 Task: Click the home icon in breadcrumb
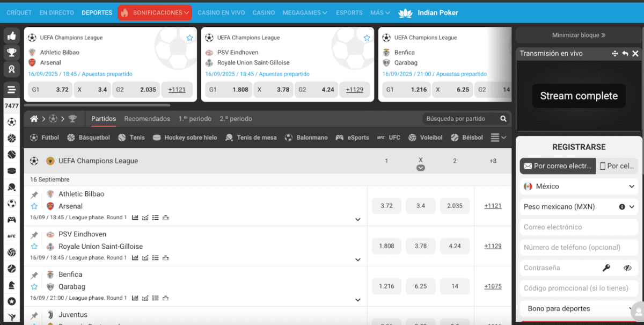[x=34, y=119]
